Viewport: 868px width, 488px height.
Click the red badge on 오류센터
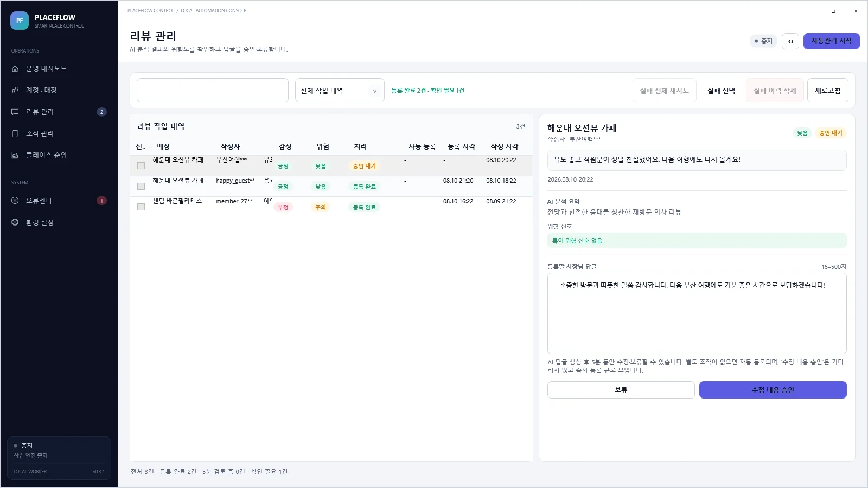pyautogui.click(x=101, y=201)
